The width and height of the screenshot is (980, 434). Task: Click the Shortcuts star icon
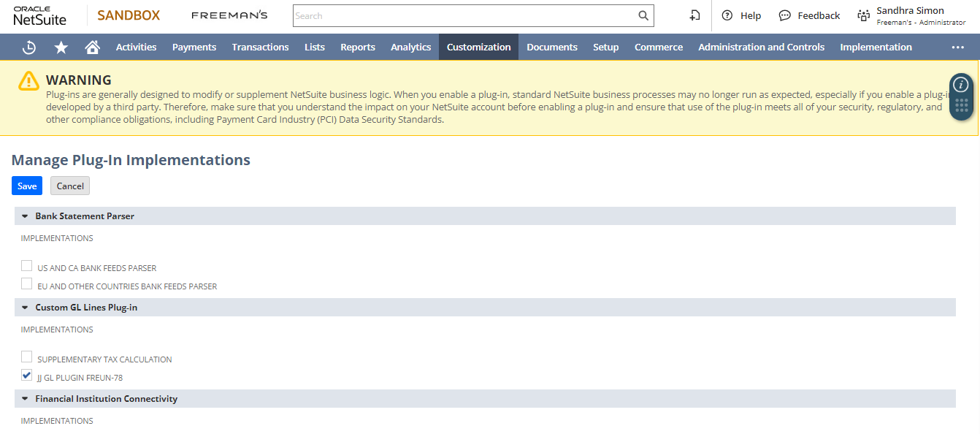pyautogui.click(x=61, y=47)
